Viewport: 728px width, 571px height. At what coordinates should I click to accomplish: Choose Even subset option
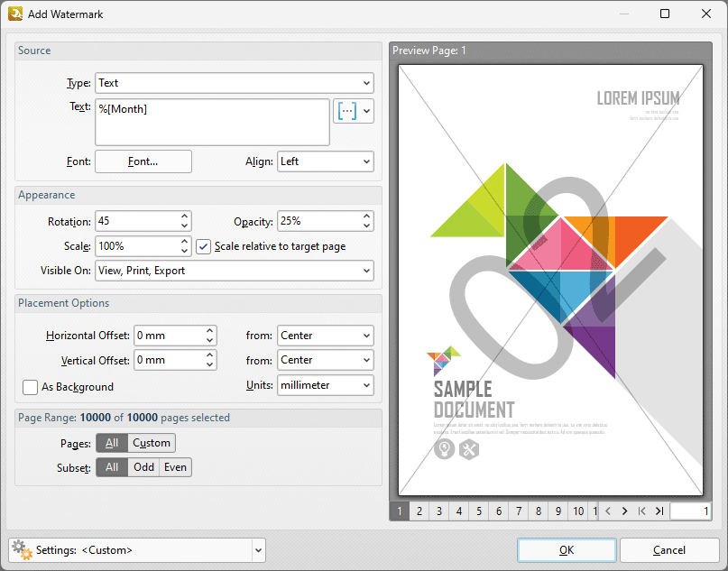click(x=175, y=467)
